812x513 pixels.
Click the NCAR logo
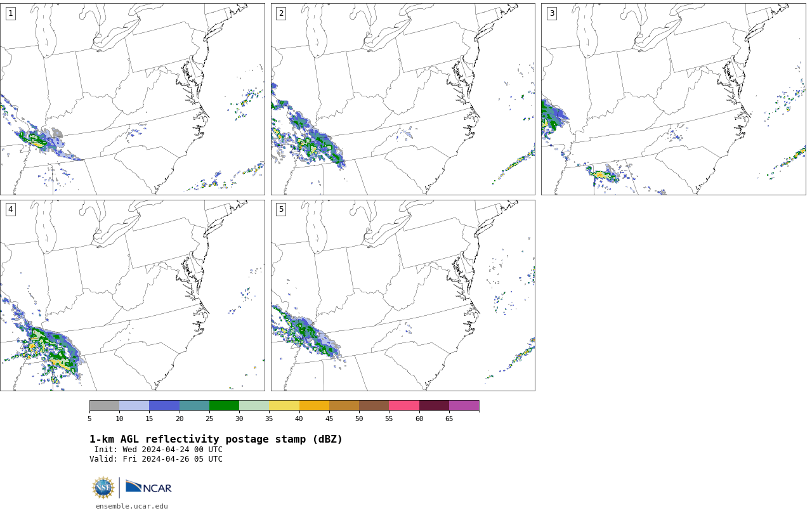pyautogui.click(x=148, y=487)
